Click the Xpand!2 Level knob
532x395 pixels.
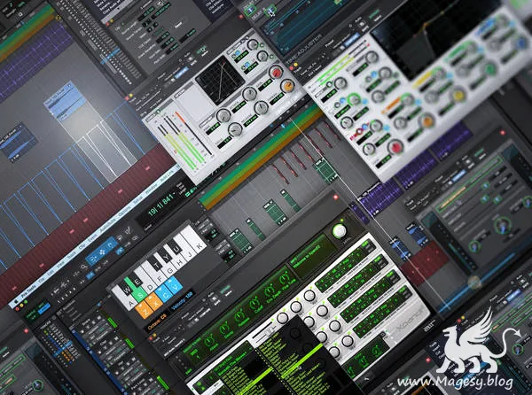pos(339,231)
